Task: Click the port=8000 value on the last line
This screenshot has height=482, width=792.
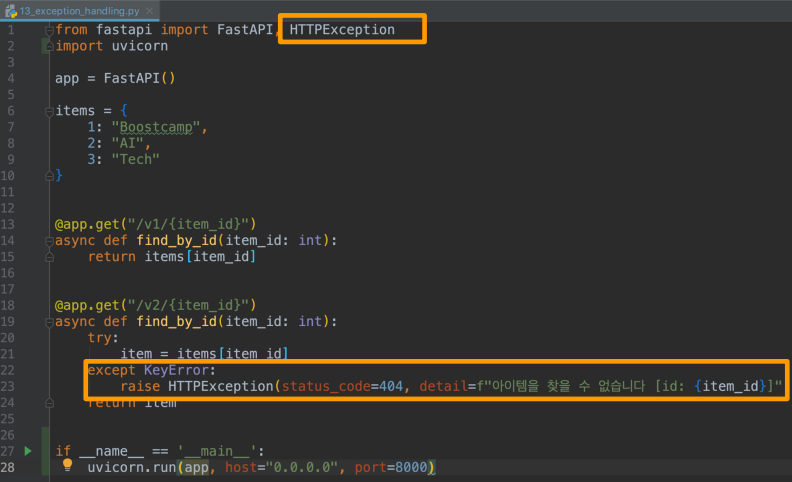Action: [x=391, y=467]
